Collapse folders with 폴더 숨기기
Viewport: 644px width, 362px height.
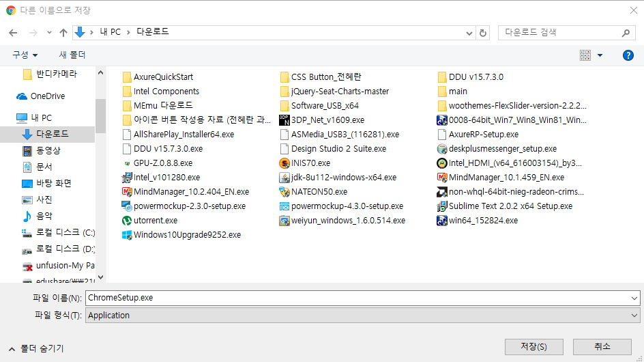point(36,349)
